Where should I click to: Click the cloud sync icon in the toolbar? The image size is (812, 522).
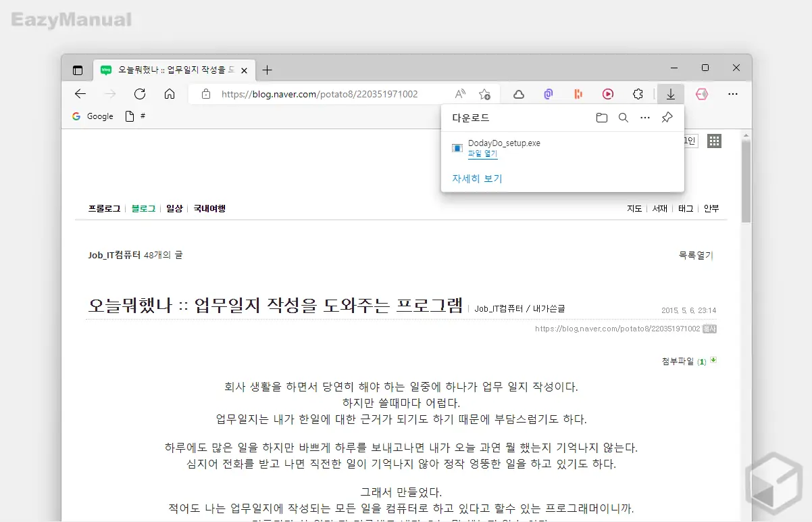click(x=518, y=94)
